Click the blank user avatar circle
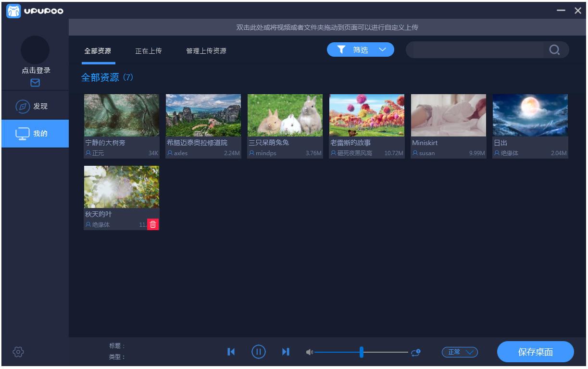The image size is (588, 369). pyautogui.click(x=35, y=50)
